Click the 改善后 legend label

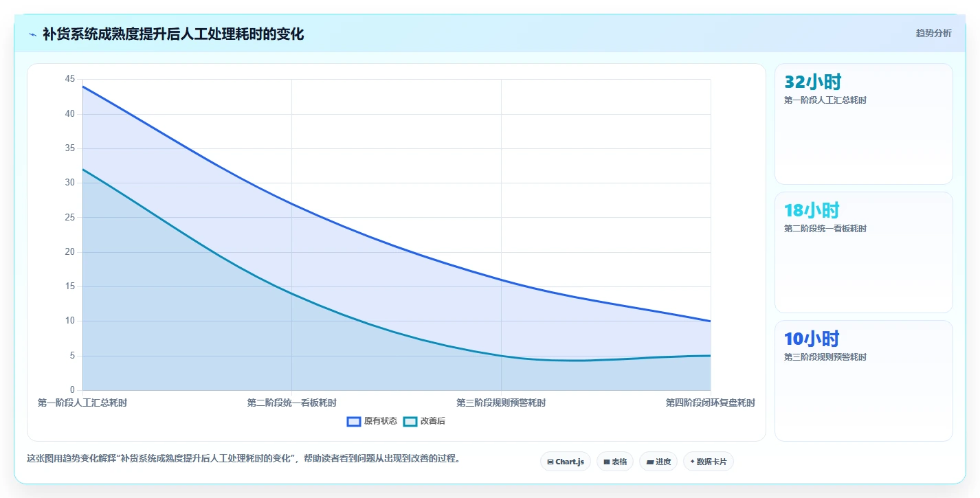(433, 421)
